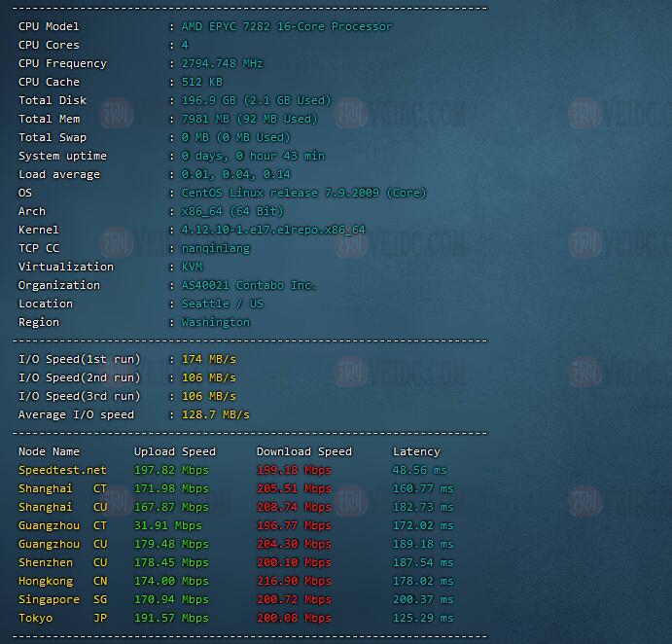672x644 pixels.
Task: Select the Location value Seattle / US
Action: pyautogui.click(x=223, y=304)
